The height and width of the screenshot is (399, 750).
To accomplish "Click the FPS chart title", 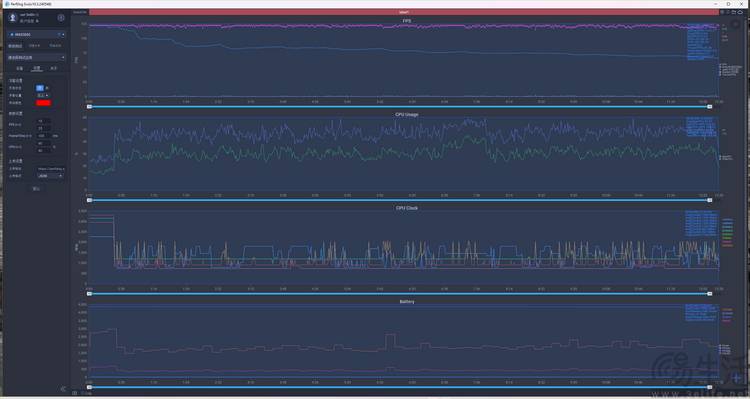I will (407, 21).
